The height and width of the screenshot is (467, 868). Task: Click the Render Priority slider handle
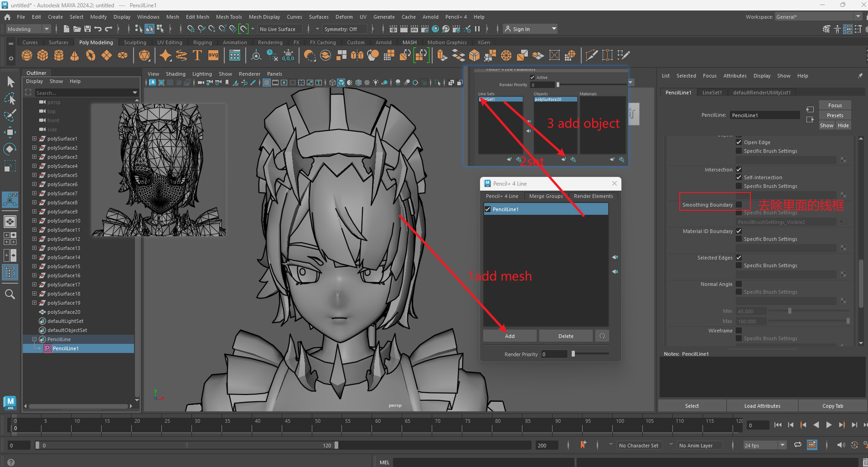coord(573,354)
